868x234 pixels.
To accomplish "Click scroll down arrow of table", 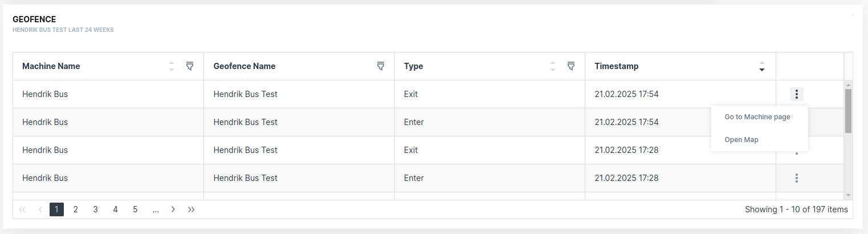I will [x=848, y=195].
